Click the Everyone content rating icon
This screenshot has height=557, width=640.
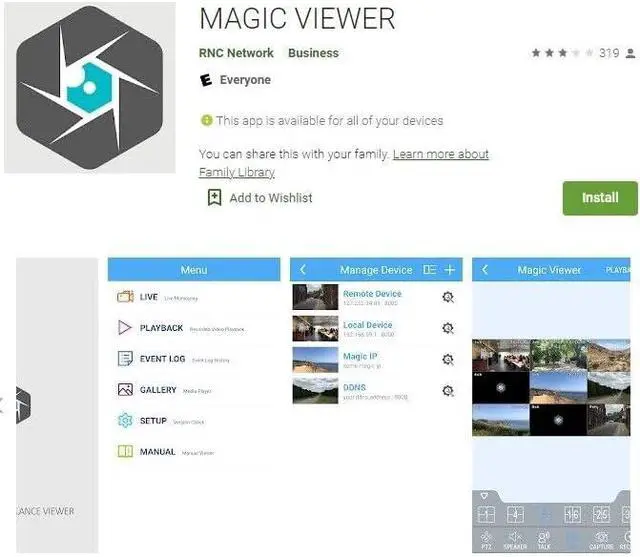[x=206, y=80]
